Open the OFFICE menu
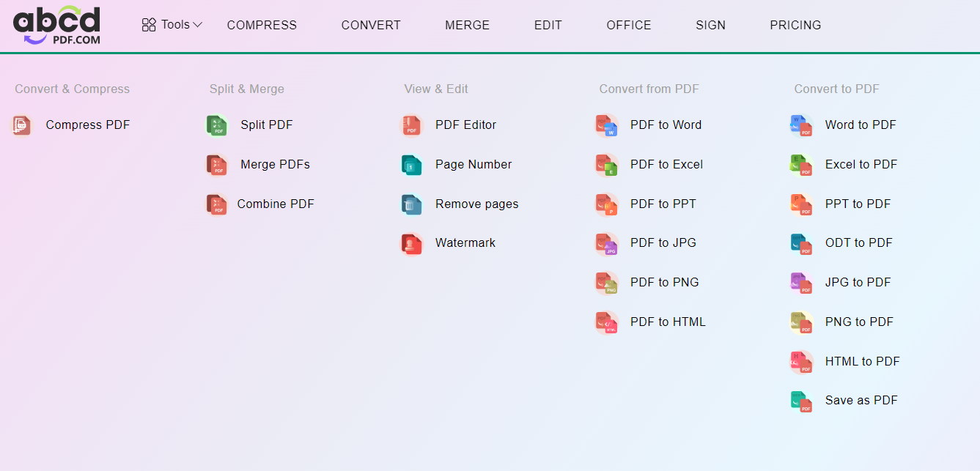980x471 pixels. pyautogui.click(x=629, y=25)
